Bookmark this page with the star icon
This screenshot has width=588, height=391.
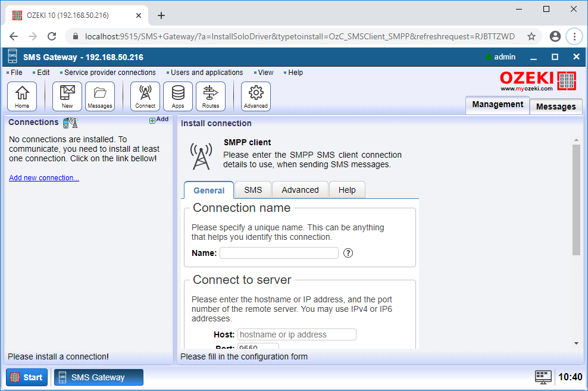pos(531,36)
